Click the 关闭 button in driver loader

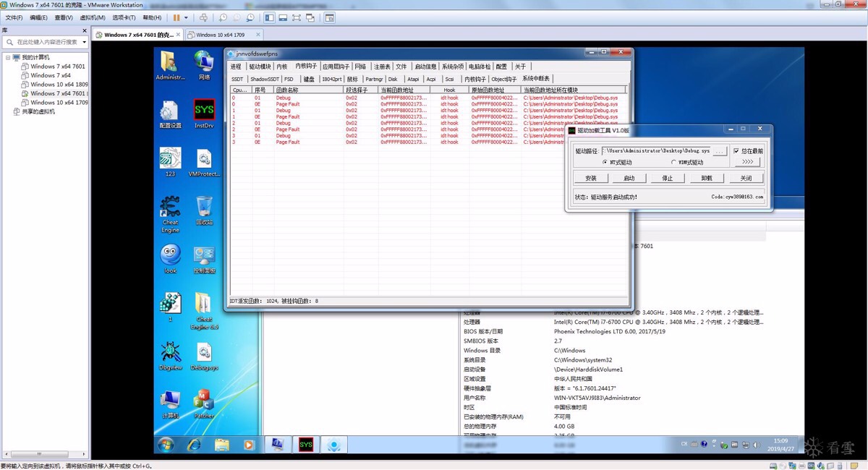[746, 178]
